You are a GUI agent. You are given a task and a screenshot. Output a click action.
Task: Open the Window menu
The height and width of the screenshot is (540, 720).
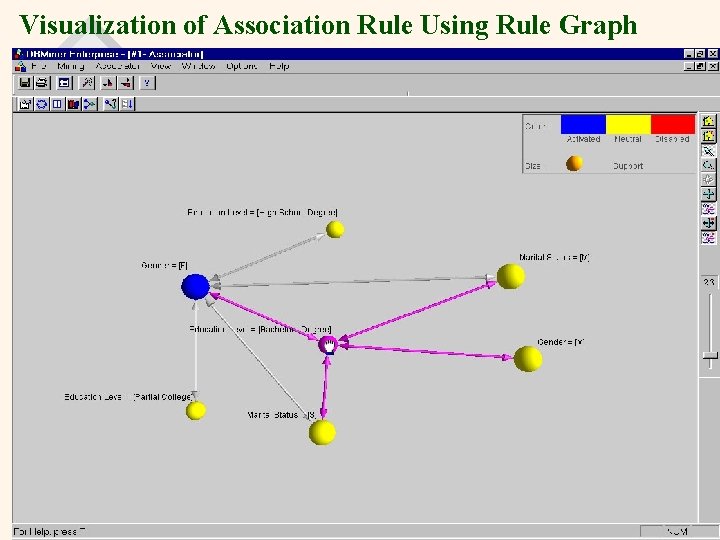click(x=198, y=66)
